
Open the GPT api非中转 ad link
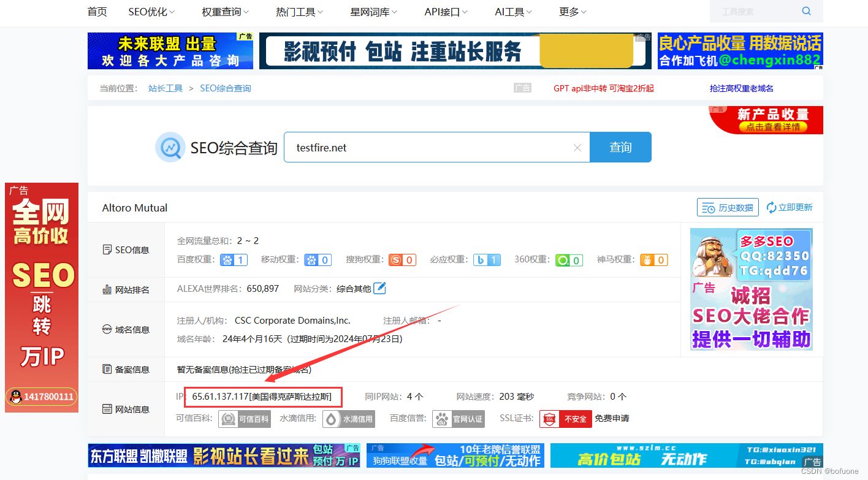[603, 88]
